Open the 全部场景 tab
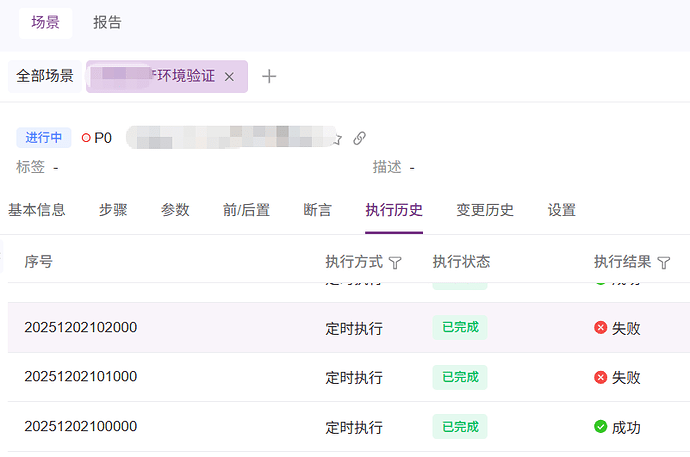This screenshot has height=457, width=690. point(45,76)
